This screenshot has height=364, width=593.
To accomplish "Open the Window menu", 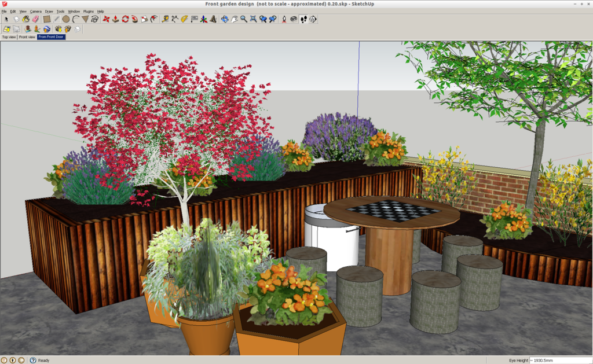I will coord(74,11).
